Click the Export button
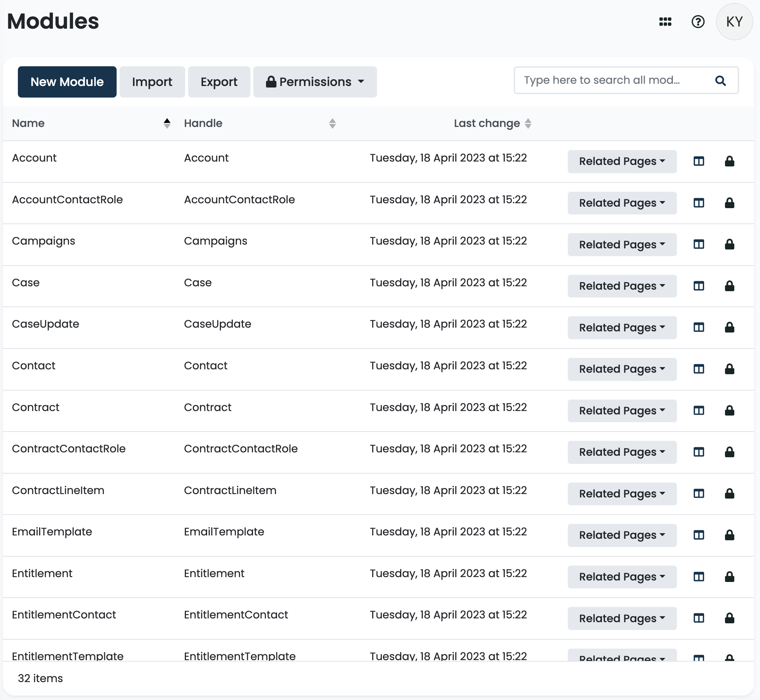 coord(219,82)
